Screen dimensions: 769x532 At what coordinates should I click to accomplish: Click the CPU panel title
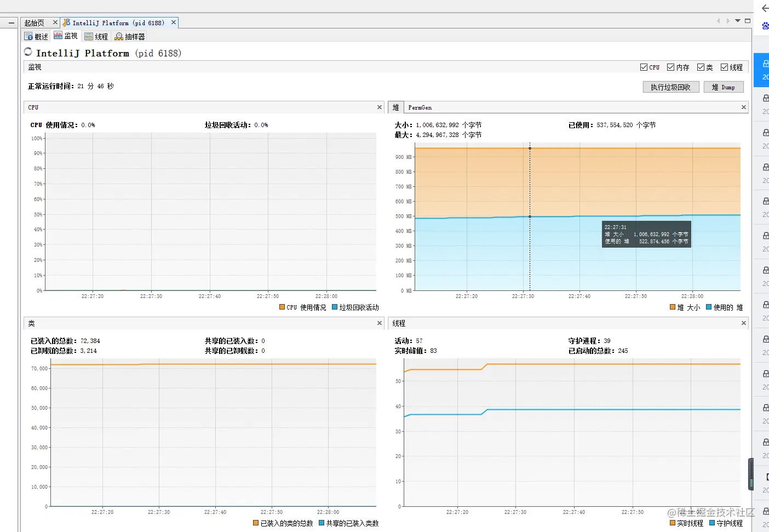(33, 107)
